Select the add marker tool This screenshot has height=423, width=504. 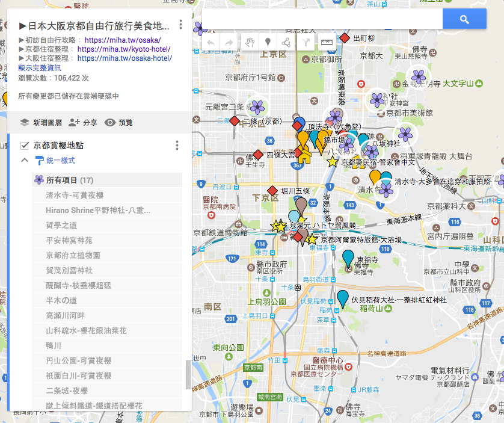(x=268, y=42)
